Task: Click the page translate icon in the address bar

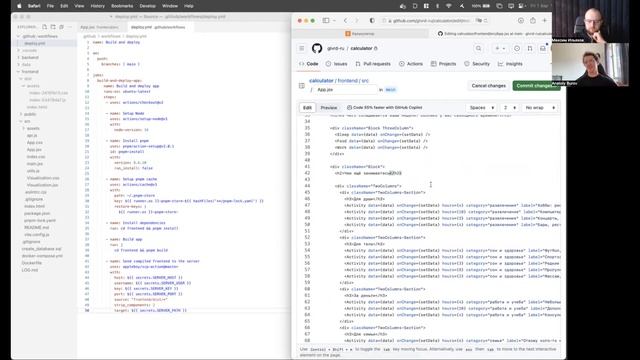Action: [479, 20]
